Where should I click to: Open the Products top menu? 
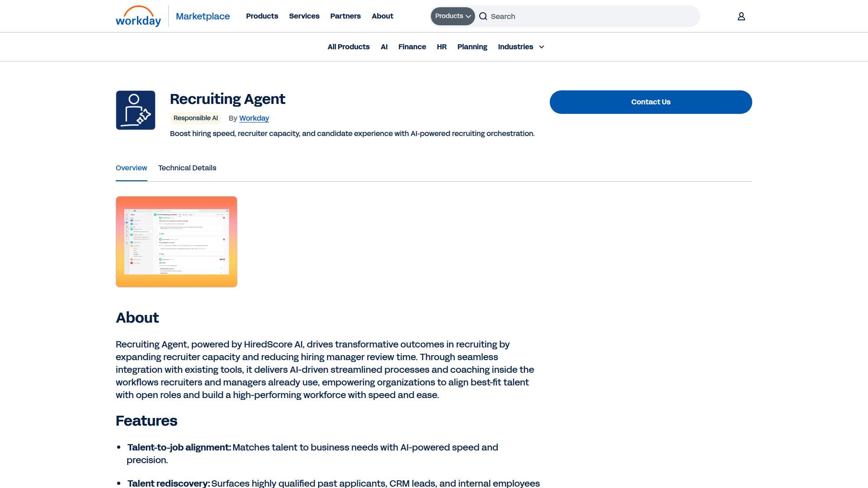point(262,16)
